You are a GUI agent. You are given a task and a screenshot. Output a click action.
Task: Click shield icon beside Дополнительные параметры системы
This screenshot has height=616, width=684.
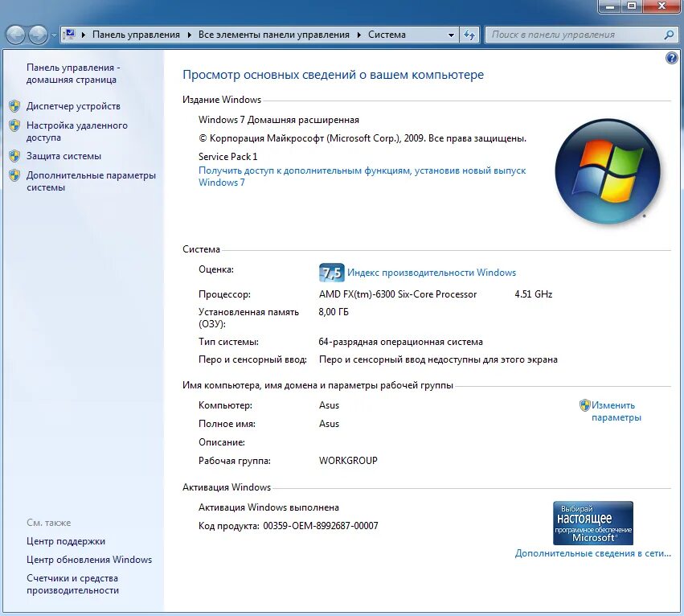pos(14,175)
